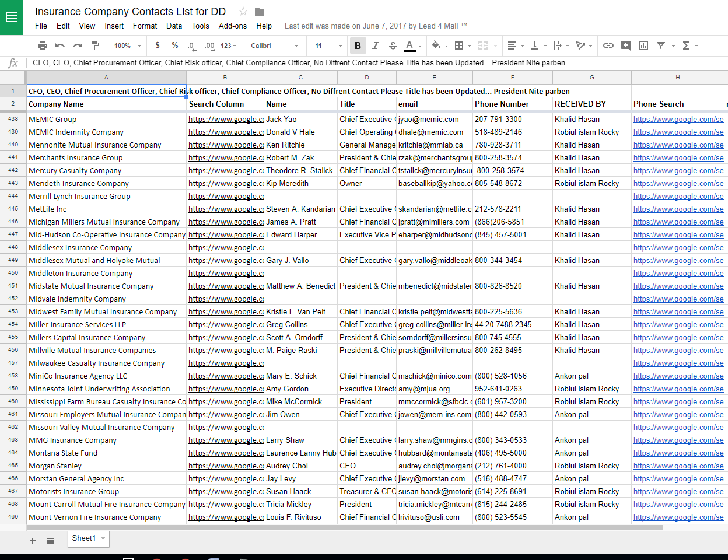
Task: Click the Undo arrow icon
Action: tap(60, 45)
